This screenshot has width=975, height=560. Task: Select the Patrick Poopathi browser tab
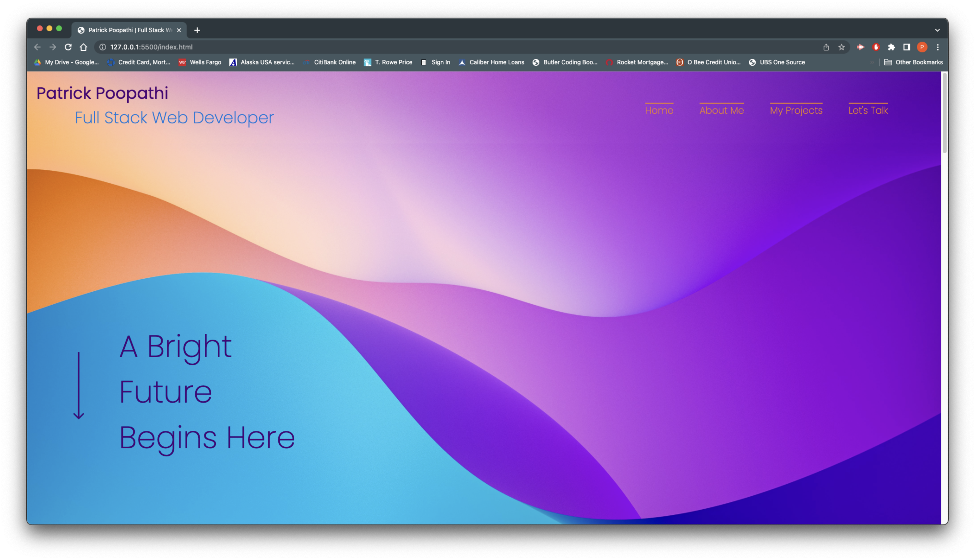(x=129, y=30)
